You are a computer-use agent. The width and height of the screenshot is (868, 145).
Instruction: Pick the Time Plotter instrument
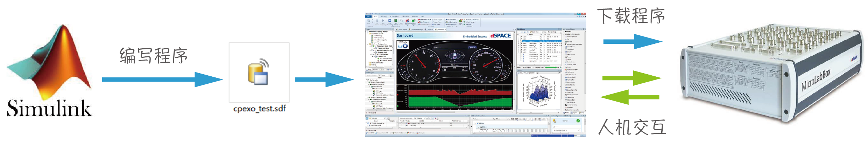pyautogui.click(x=570, y=100)
